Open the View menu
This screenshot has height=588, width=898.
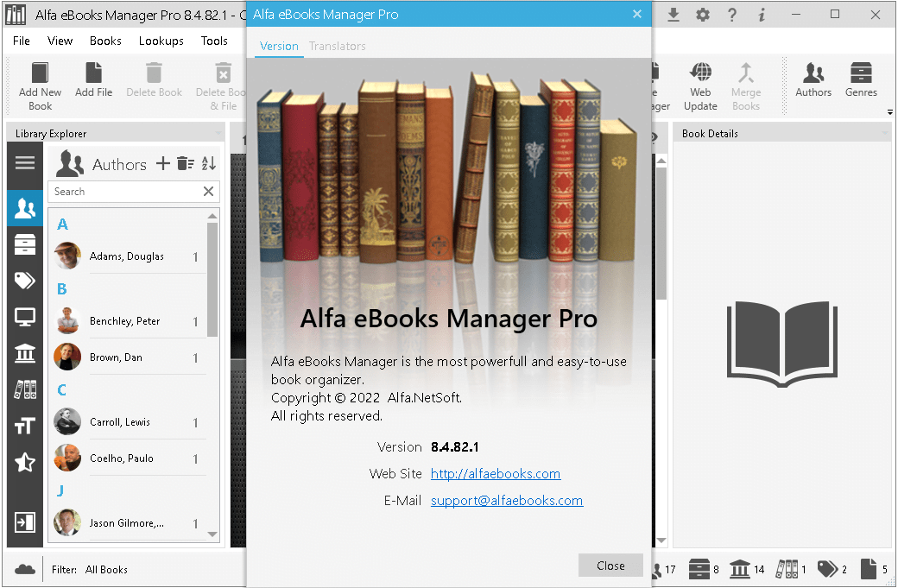pos(60,41)
